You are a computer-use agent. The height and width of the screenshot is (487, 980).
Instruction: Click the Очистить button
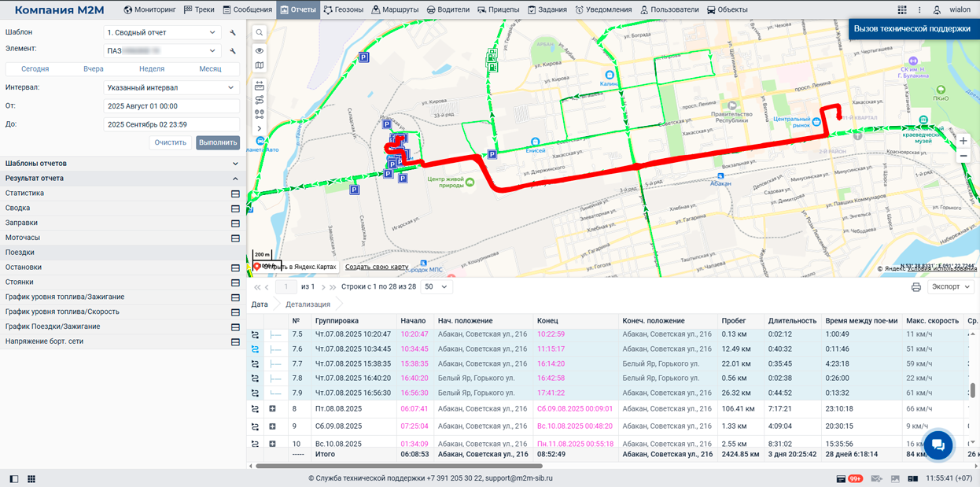170,142
